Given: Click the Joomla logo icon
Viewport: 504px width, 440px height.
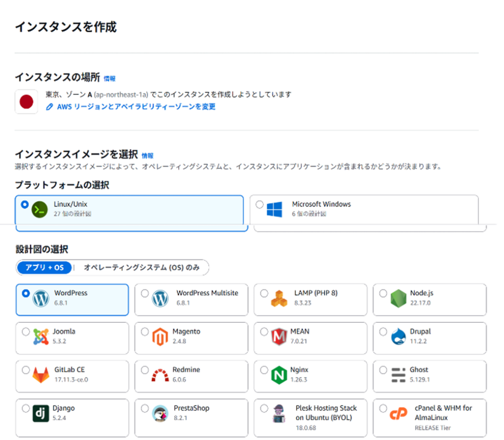Looking at the screenshot, I should point(41,337).
